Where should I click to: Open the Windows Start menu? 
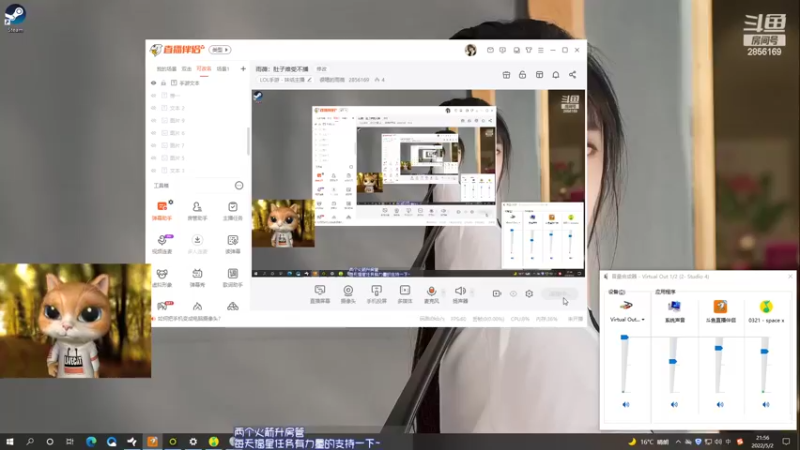click(10, 441)
